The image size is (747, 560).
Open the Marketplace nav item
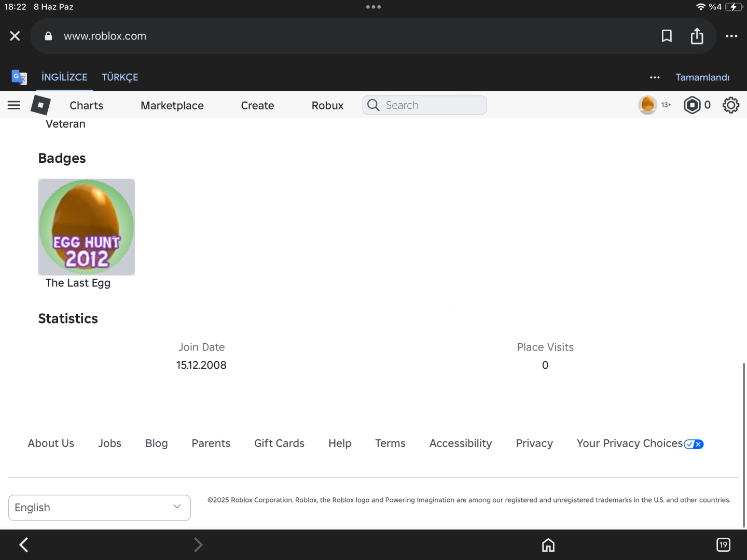pos(172,105)
